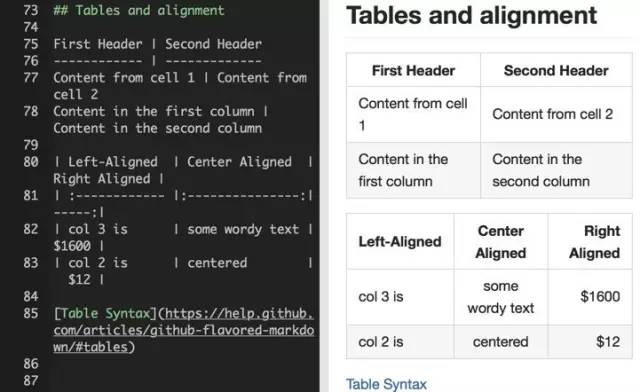This screenshot has width=640, height=392.
Task: Click the 'some wordy text' preview cell
Action: click(x=501, y=297)
